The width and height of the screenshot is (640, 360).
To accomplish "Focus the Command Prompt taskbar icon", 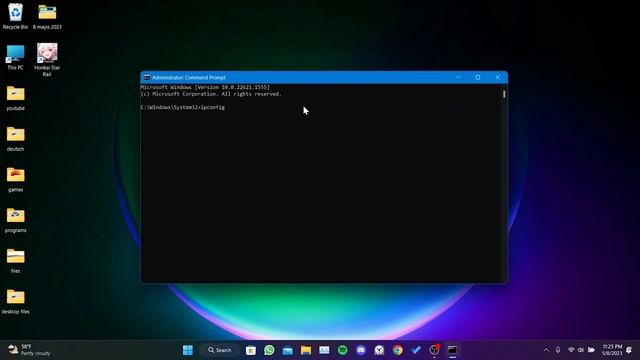I will coord(452,350).
